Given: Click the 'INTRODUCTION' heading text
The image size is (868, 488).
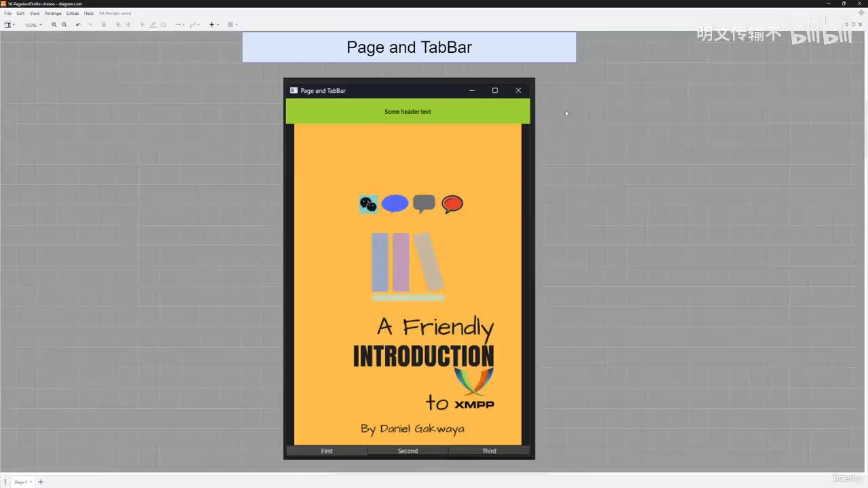Looking at the screenshot, I should 423,356.
